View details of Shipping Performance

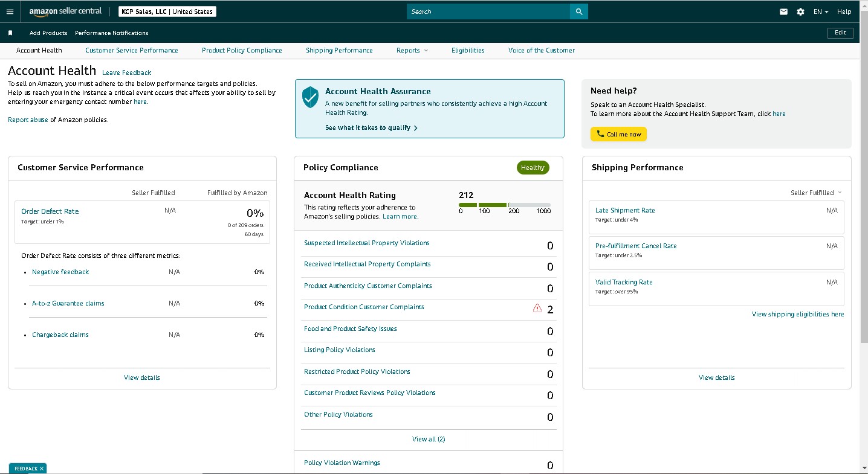click(x=717, y=377)
